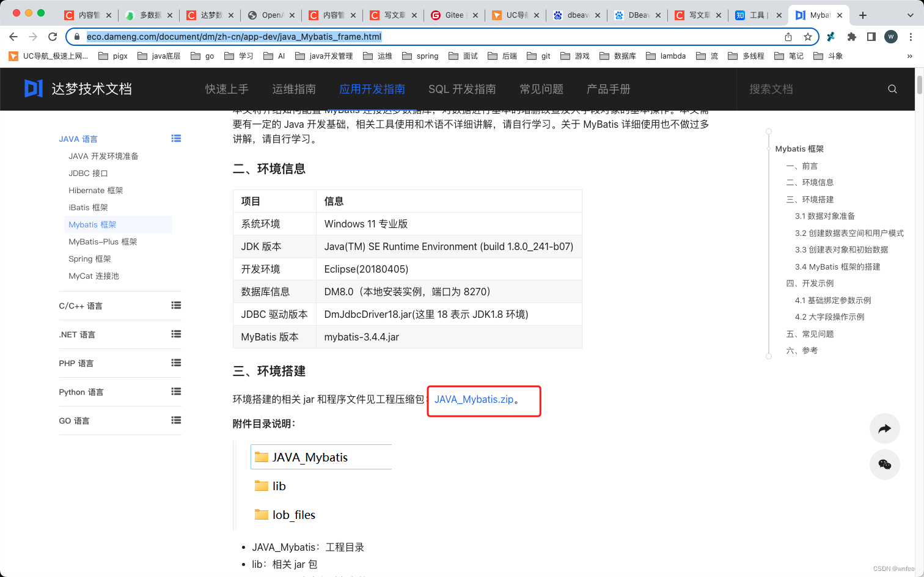Viewport: 924px width, 577px height.
Task: Open the lambda bookmark folder
Action: tap(665, 56)
